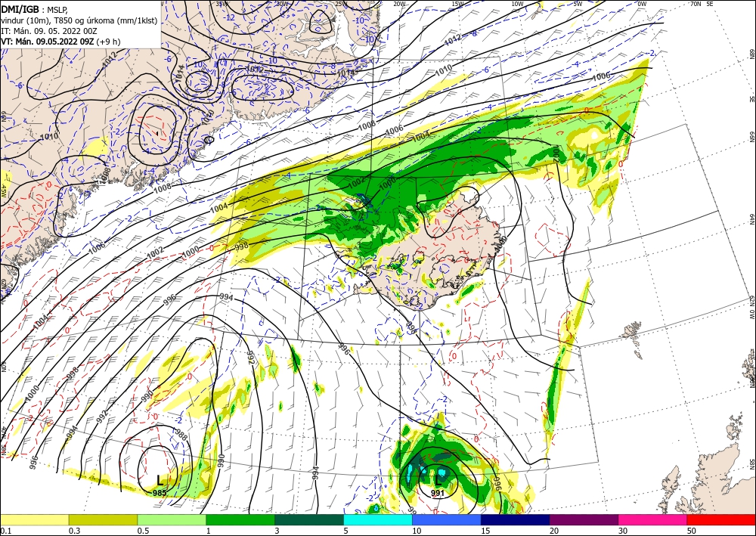Select the purple 20–30 mm legend swatch
The width and height of the screenshot is (756, 536).
coord(584,520)
